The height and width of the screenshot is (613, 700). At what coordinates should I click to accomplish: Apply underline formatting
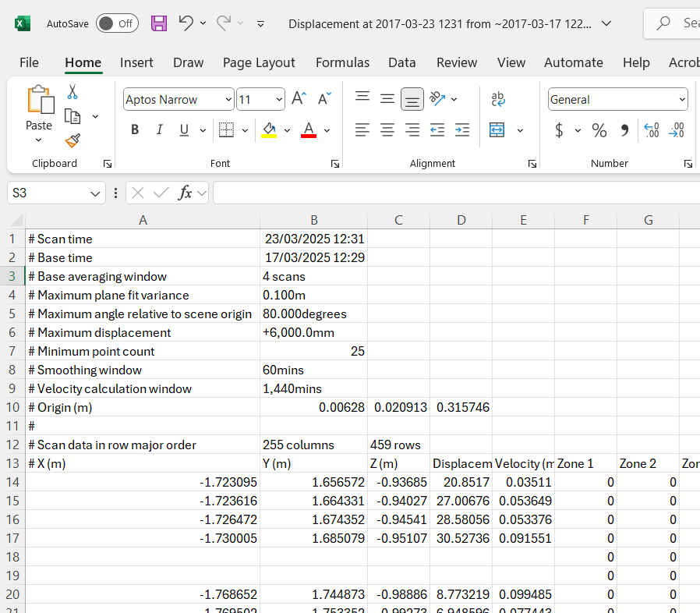(x=184, y=130)
